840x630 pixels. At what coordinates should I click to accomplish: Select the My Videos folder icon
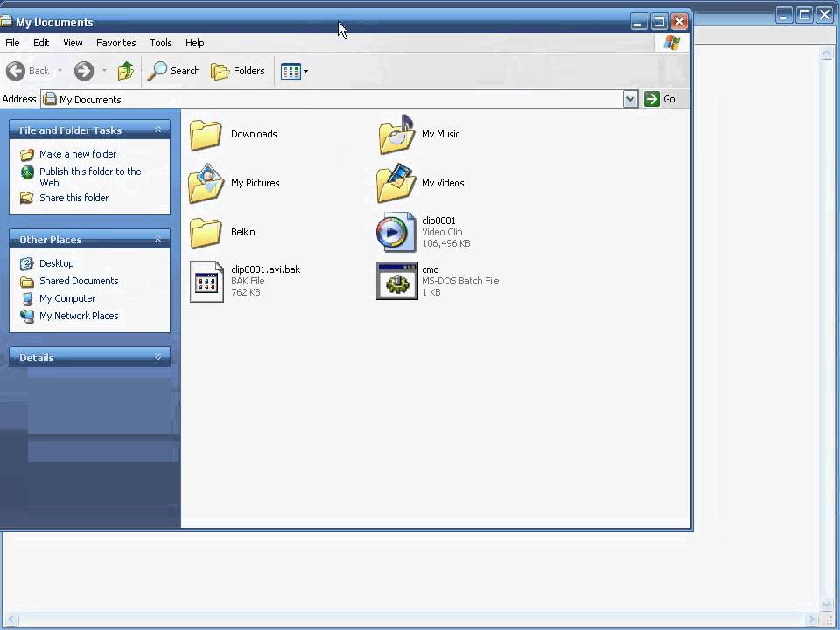click(396, 183)
